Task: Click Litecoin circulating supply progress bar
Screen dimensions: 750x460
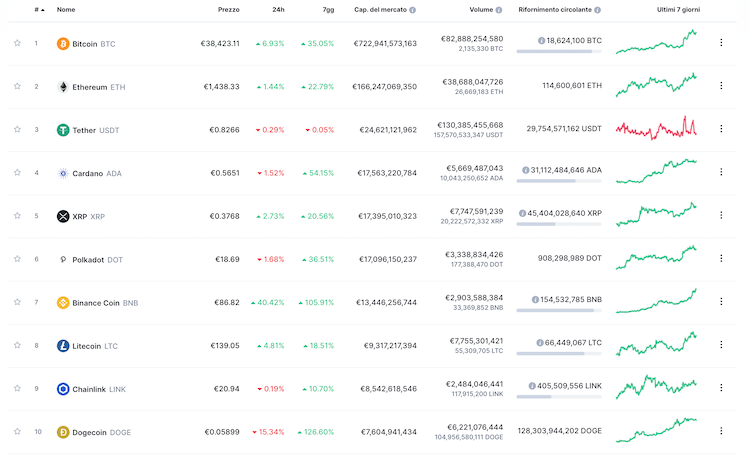Action: [559, 353]
